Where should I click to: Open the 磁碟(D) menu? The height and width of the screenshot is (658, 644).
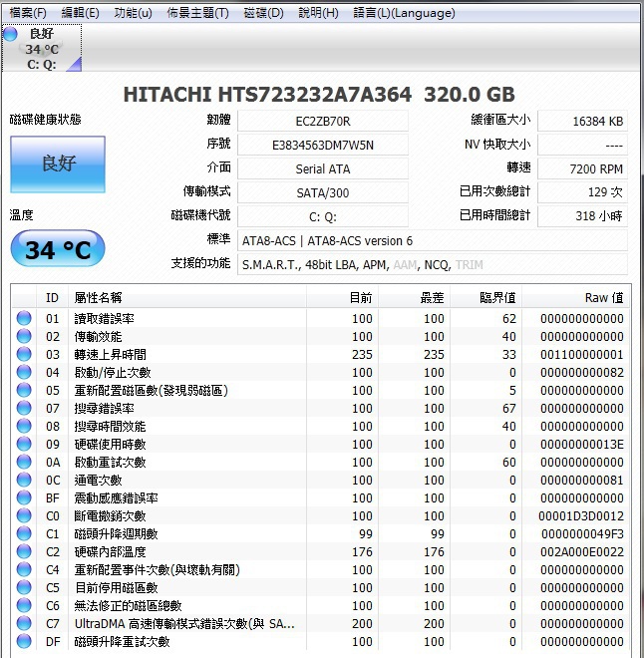pyautogui.click(x=263, y=13)
